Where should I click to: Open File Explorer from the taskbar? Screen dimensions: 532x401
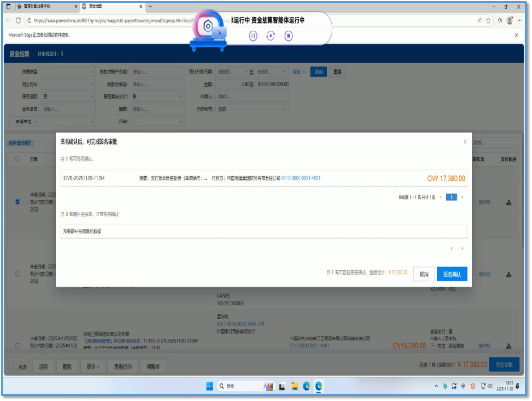point(294,386)
